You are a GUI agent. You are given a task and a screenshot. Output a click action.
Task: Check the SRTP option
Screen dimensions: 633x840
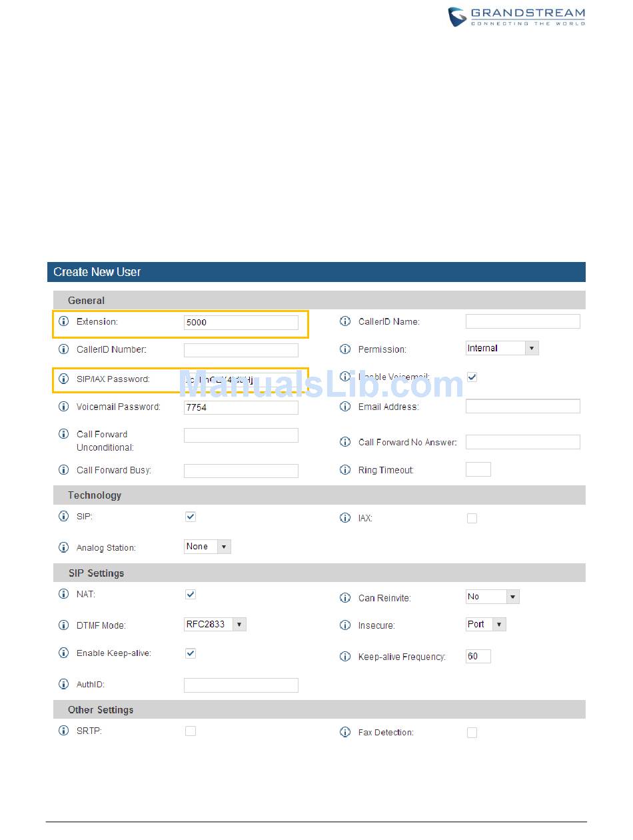click(x=191, y=731)
